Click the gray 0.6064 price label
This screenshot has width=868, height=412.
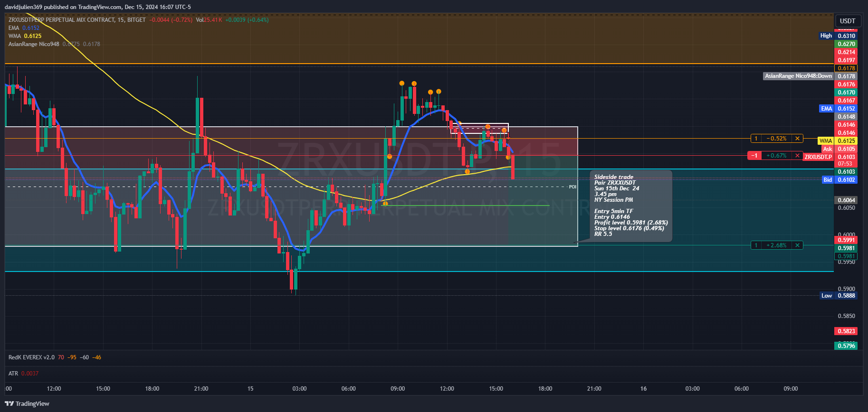click(846, 200)
